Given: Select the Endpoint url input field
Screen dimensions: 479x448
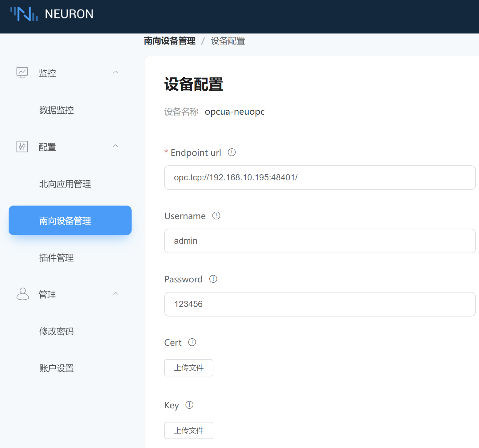Looking at the screenshot, I should coord(320,178).
